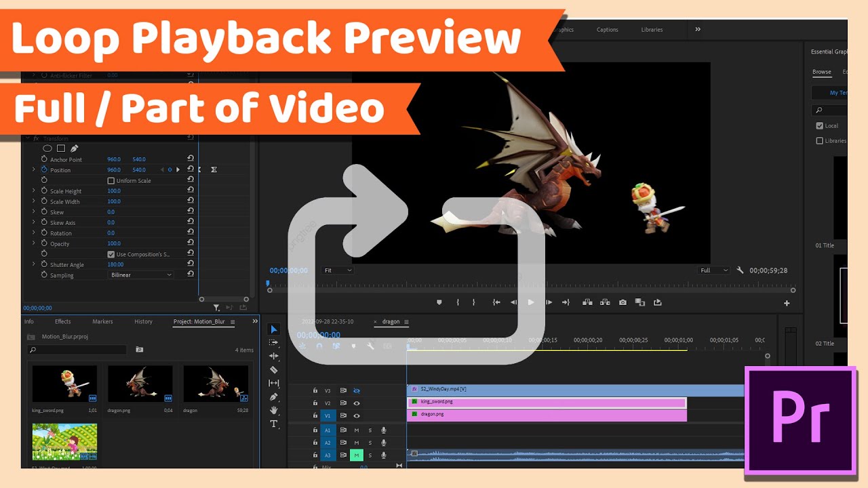The image size is (868, 488).
Task: Open the Project: Motion_Blur panel menu
Action: 233,322
